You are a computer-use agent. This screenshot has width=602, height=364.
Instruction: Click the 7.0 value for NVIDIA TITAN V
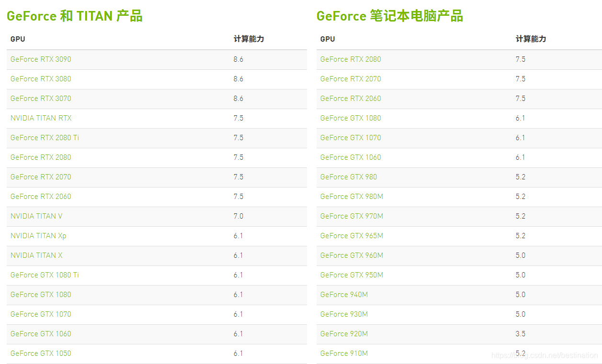pos(239,216)
